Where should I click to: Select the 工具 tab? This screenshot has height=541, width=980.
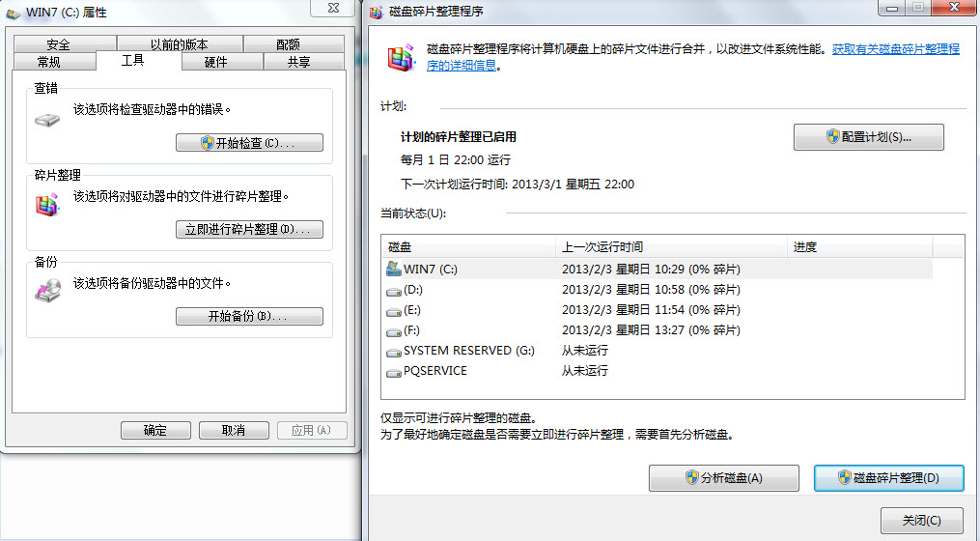(x=139, y=61)
